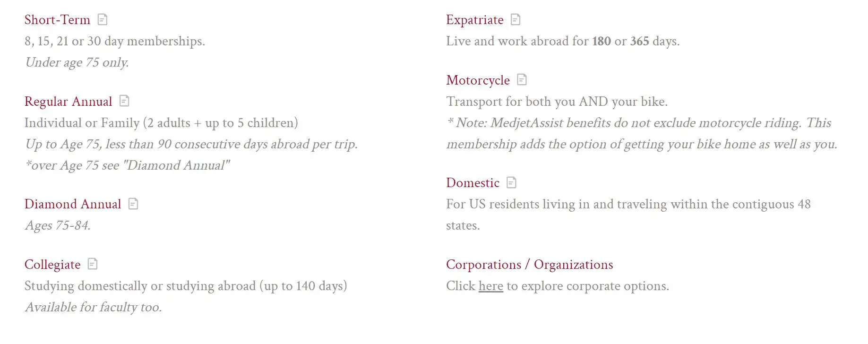Click "Available for faculty too." text
This screenshot has width=868, height=344.
coord(94,307)
